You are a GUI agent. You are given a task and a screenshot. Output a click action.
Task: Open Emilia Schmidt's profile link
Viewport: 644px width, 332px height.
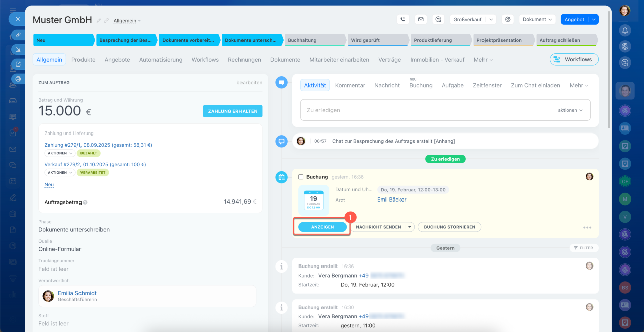coord(77,293)
